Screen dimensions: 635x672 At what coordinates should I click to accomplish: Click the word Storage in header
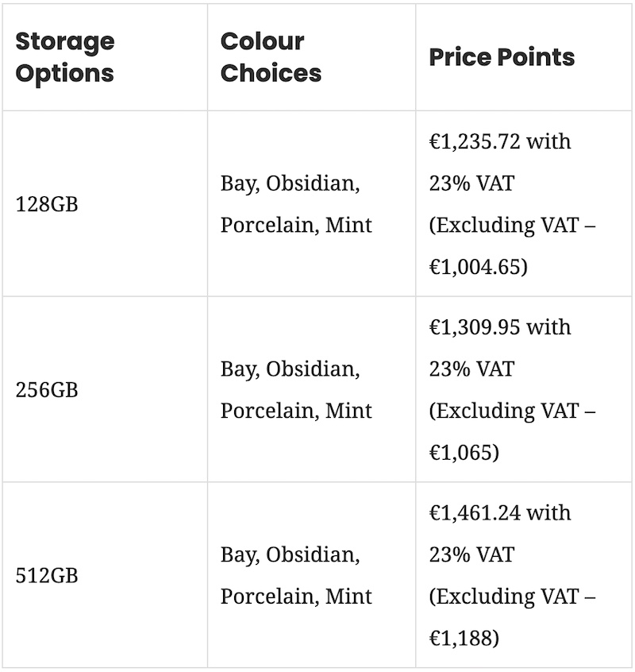coord(65,41)
